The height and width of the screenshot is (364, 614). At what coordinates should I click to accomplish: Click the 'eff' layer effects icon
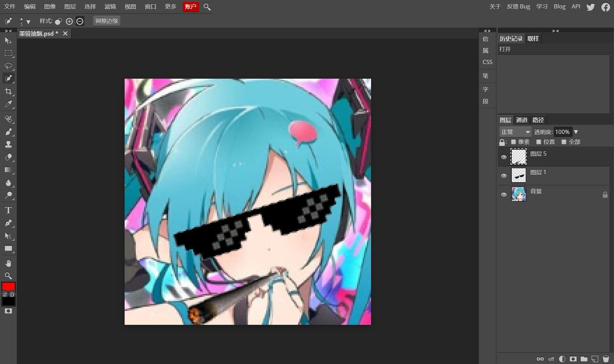[551, 359]
